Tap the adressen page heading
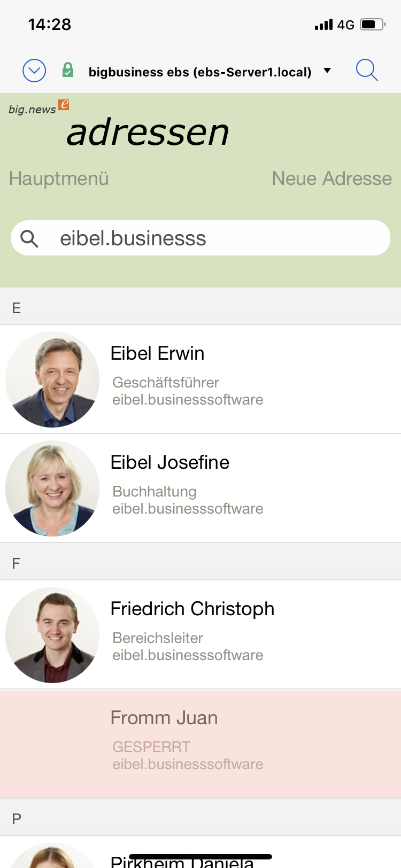Image resolution: width=401 pixels, height=868 pixels. [148, 133]
